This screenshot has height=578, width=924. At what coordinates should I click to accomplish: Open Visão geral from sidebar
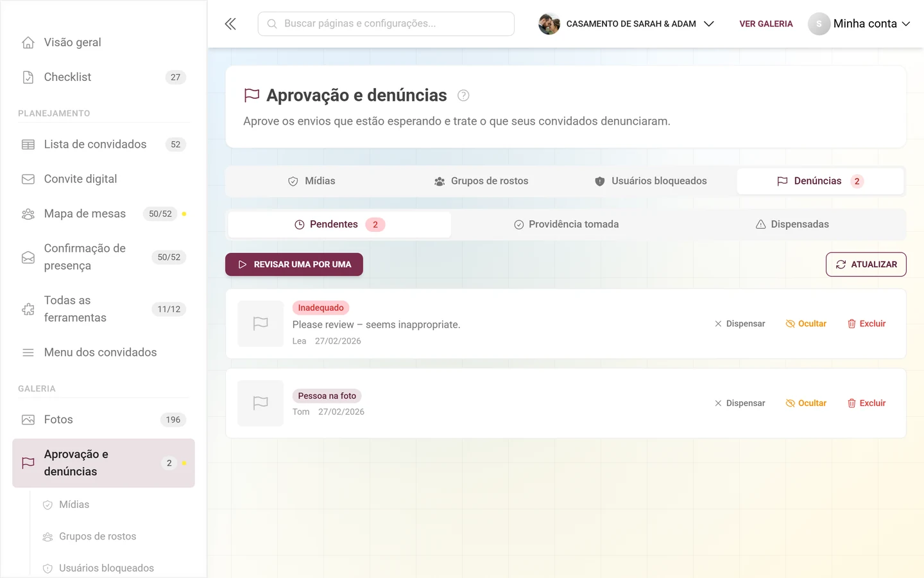pyautogui.click(x=103, y=42)
